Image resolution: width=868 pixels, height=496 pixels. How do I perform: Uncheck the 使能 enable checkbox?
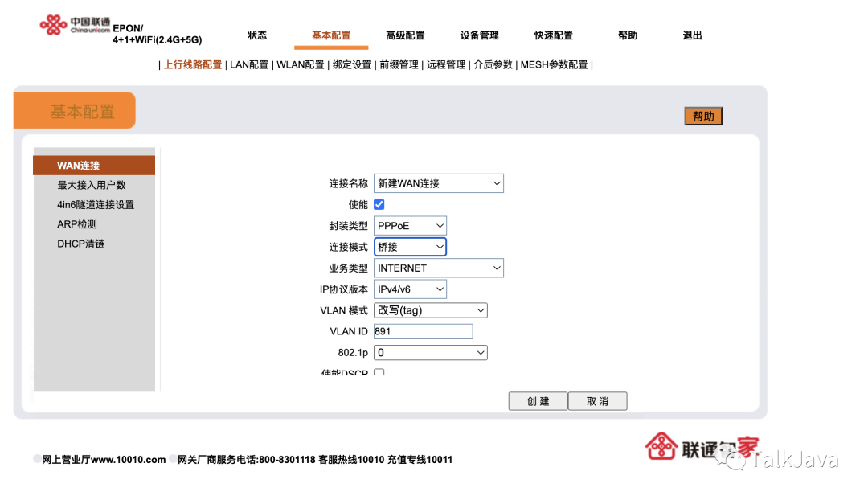coord(379,204)
